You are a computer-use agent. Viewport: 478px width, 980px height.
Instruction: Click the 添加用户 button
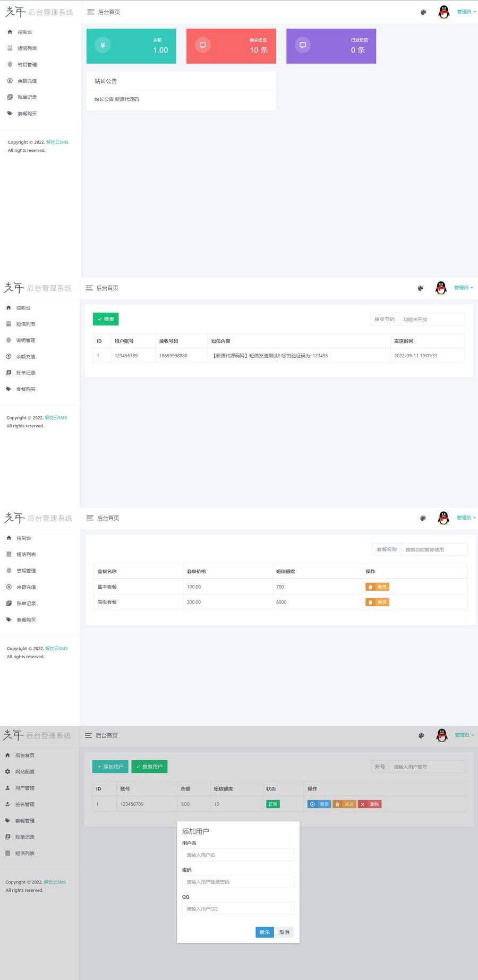[x=110, y=767]
